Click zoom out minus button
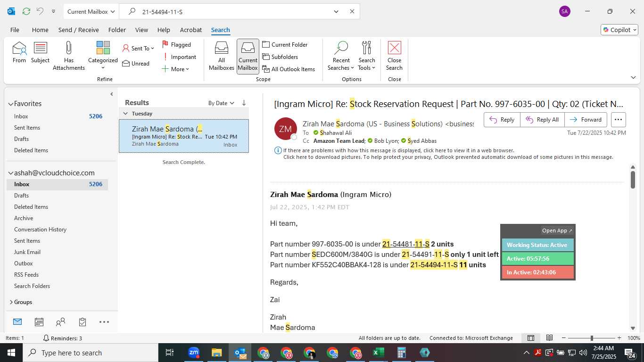Screen dimensions: 644x362 564,338
